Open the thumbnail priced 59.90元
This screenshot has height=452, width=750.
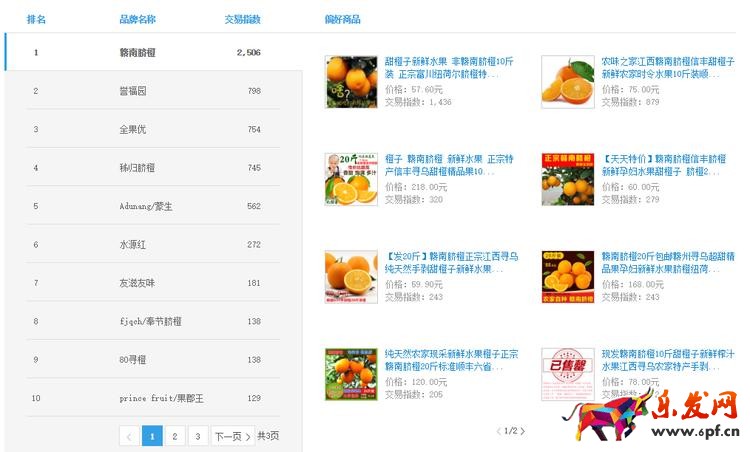click(x=351, y=277)
